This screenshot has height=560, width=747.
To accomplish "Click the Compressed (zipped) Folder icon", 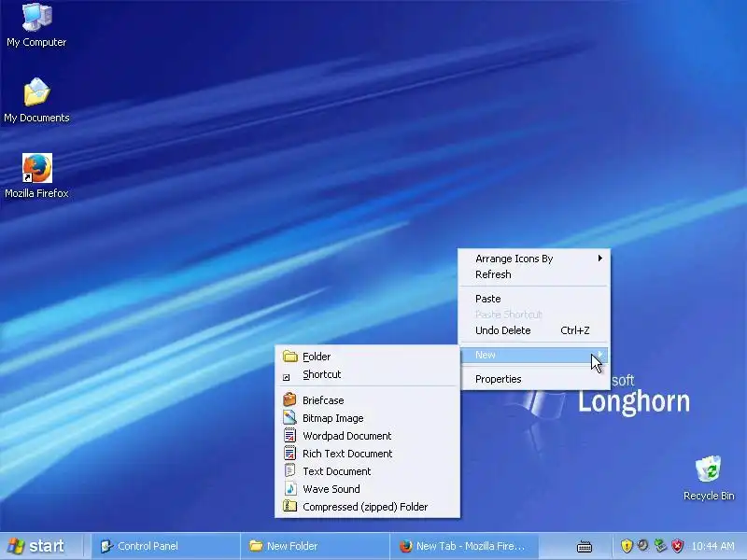I will [x=289, y=506].
